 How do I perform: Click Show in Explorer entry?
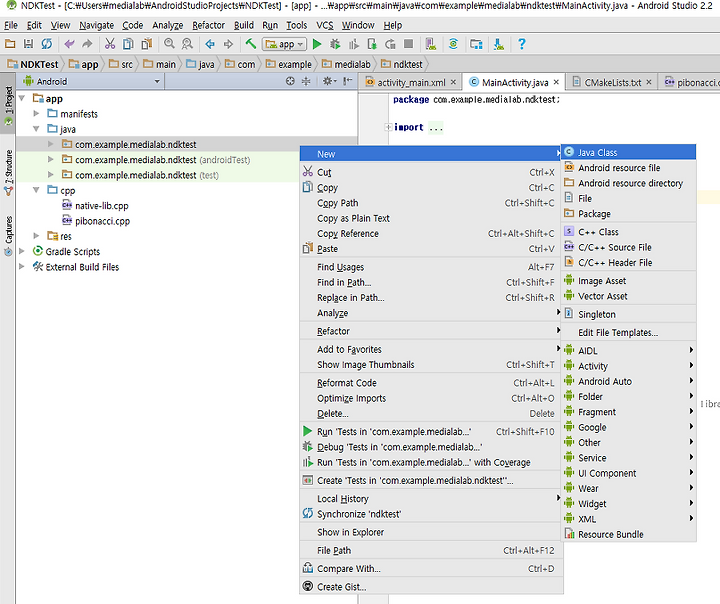click(x=431, y=532)
